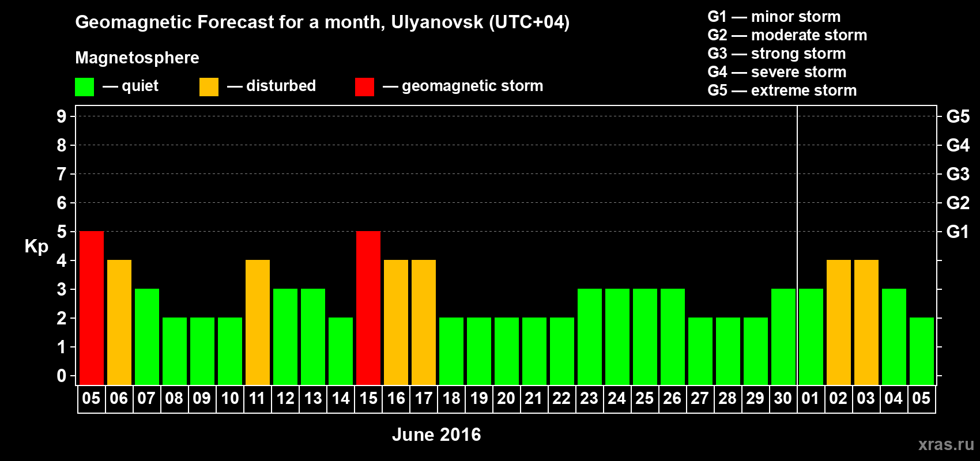980x461 pixels.
Task: Click the G1 label on right axis
Action: (x=958, y=232)
